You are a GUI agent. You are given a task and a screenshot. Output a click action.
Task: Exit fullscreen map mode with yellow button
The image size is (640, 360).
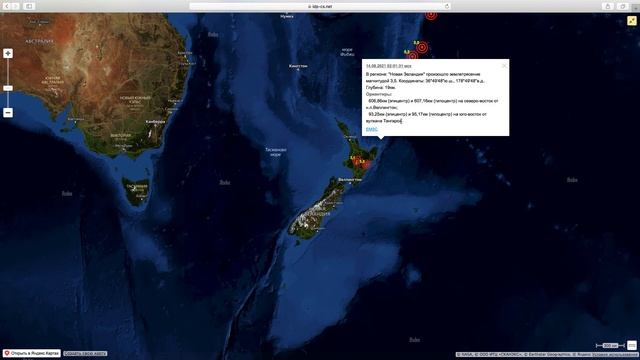pyautogui.click(x=632, y=20)
